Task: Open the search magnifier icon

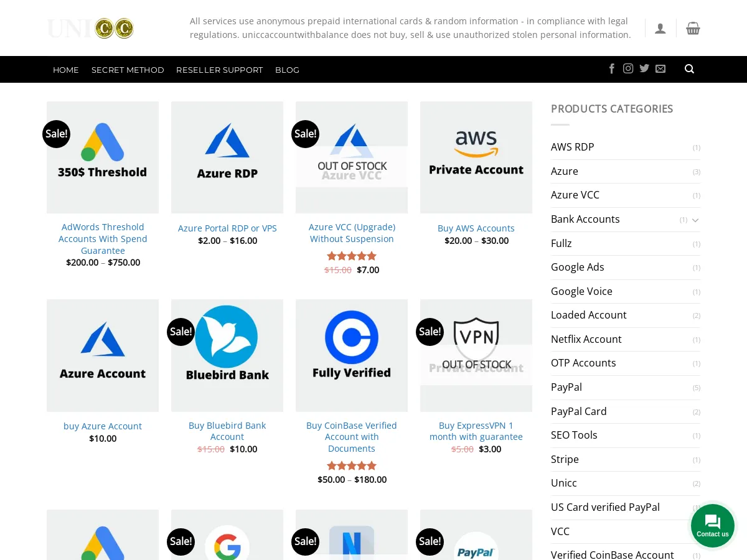Action: pos(689,69)
